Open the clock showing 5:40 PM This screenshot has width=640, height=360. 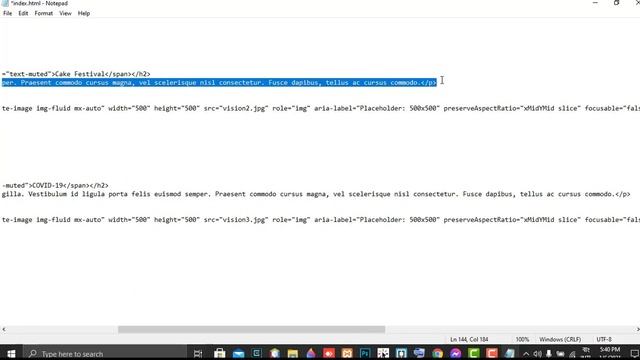coord(610,353)
